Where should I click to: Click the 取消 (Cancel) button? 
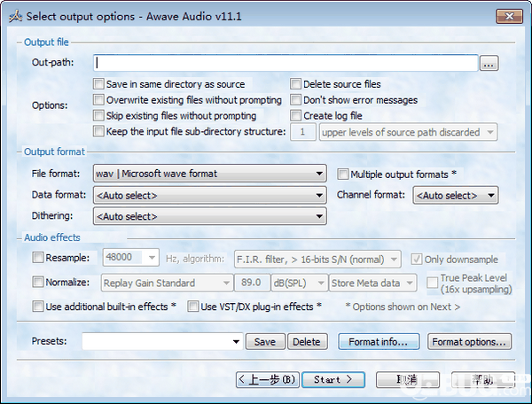408,379
